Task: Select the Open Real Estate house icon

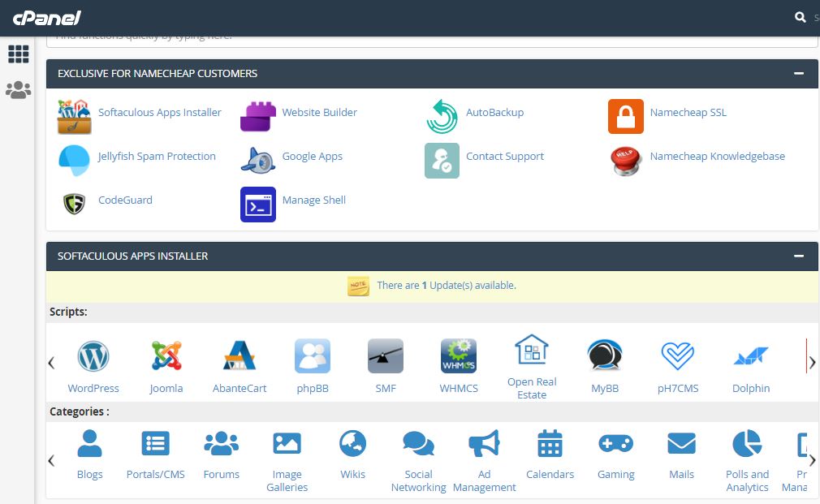Action: click(x=532, y=349)
